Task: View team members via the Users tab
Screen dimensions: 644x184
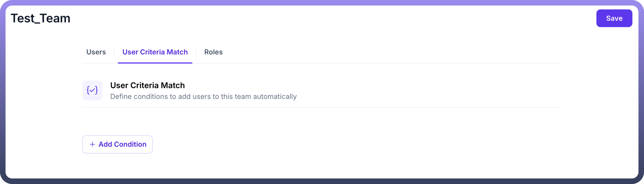Action: tap(96, 52)
